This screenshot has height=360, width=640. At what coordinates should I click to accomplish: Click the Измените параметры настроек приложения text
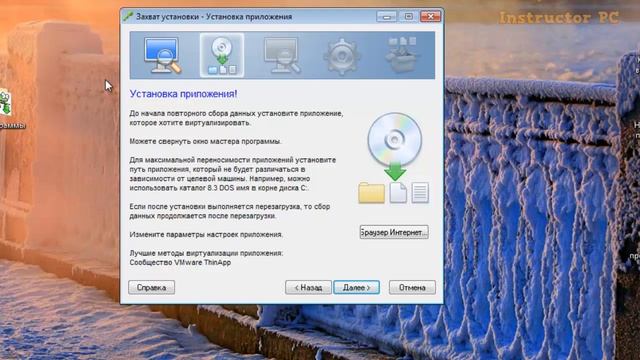pyautogui.click(x=206, y=234)
